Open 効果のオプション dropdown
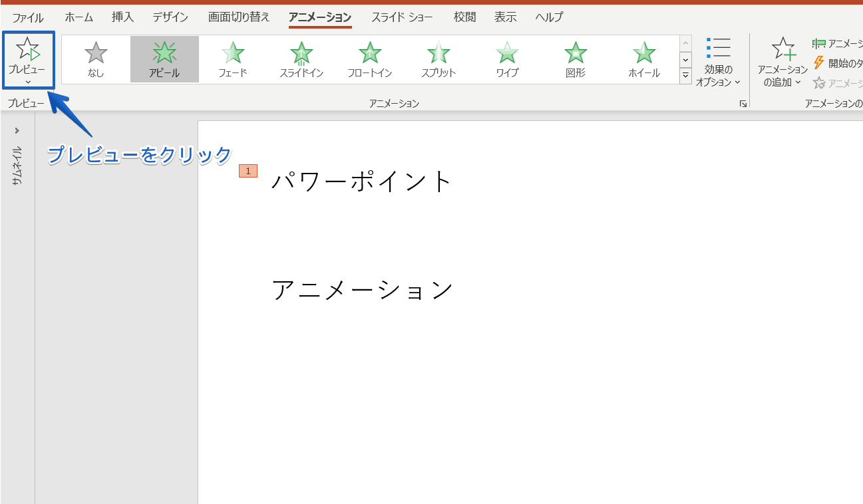This screenshot has width=863, height=504. click(x=719, y=62)
